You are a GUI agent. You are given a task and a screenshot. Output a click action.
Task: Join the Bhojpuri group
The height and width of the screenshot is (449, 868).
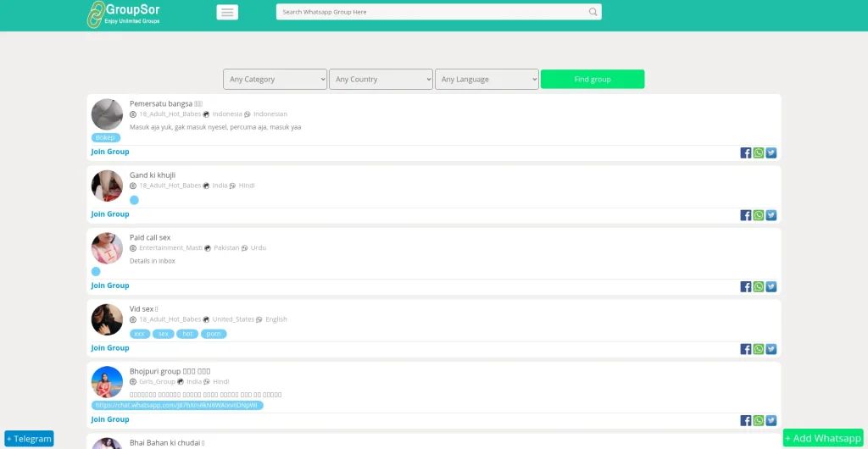coord(110,419)
